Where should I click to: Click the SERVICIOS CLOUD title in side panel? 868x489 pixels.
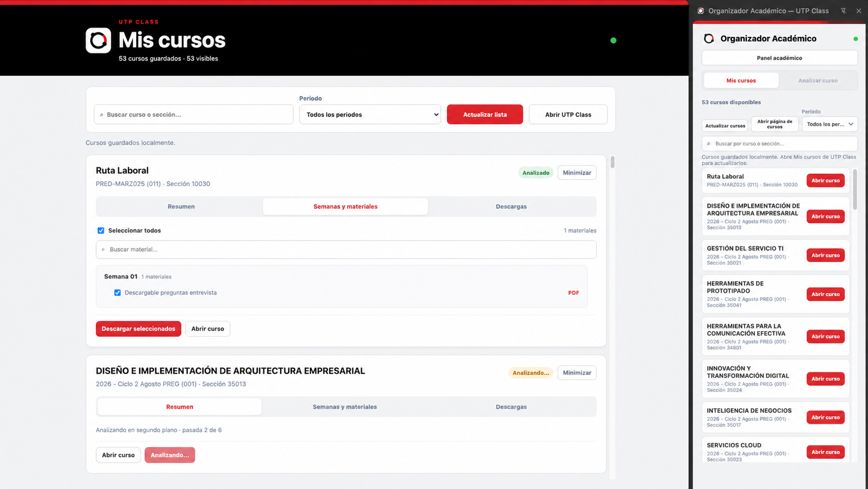(734, 445)
